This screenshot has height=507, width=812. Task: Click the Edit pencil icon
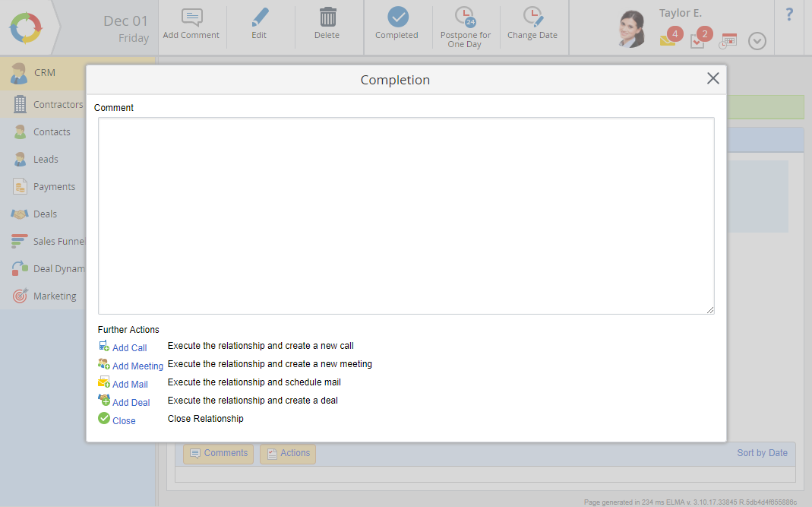click(x=259, y=18)
